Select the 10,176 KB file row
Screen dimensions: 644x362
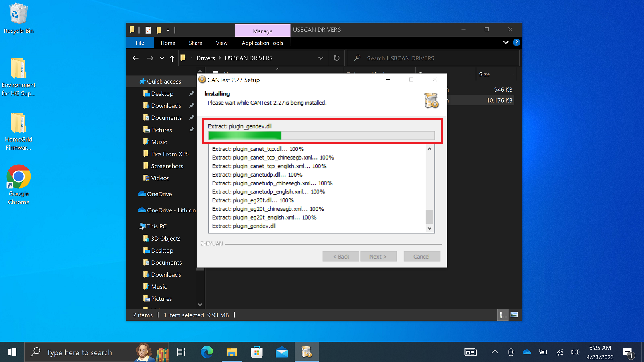480,100
